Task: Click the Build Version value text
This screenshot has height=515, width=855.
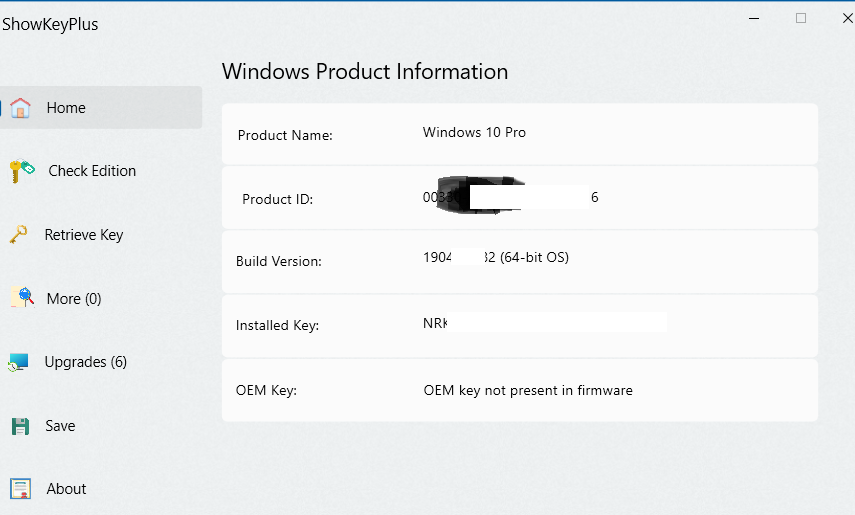Action: point(496,257)
